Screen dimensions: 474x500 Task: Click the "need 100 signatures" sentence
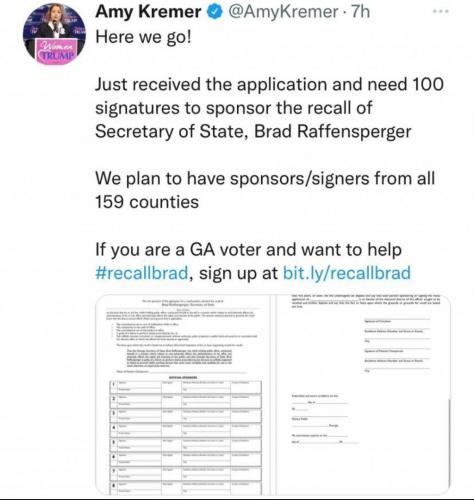[x=269, y=108]
